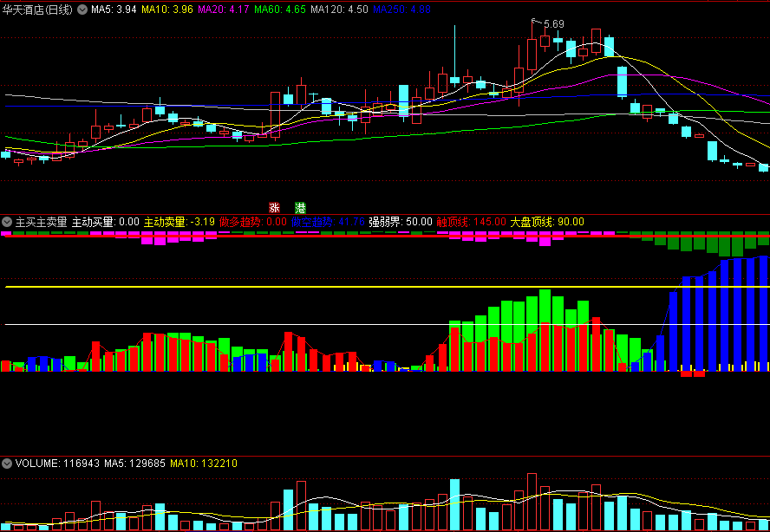Click the VOLUME: 116943 label
This screenshot has width=770, height=532.
[x=57, y=463]
